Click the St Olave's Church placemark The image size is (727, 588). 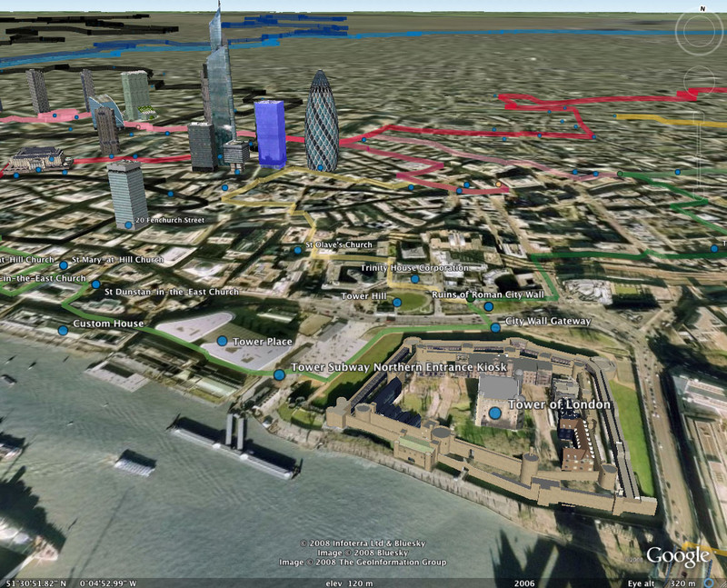tap(298, 250)
